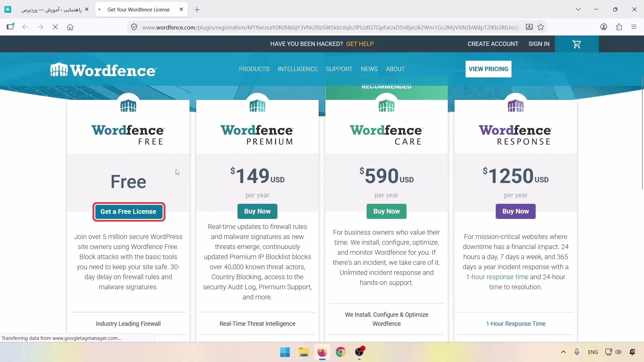Click Buy Now under Wordfence Care
Viewport: 644px width, 362px height.
386,211
